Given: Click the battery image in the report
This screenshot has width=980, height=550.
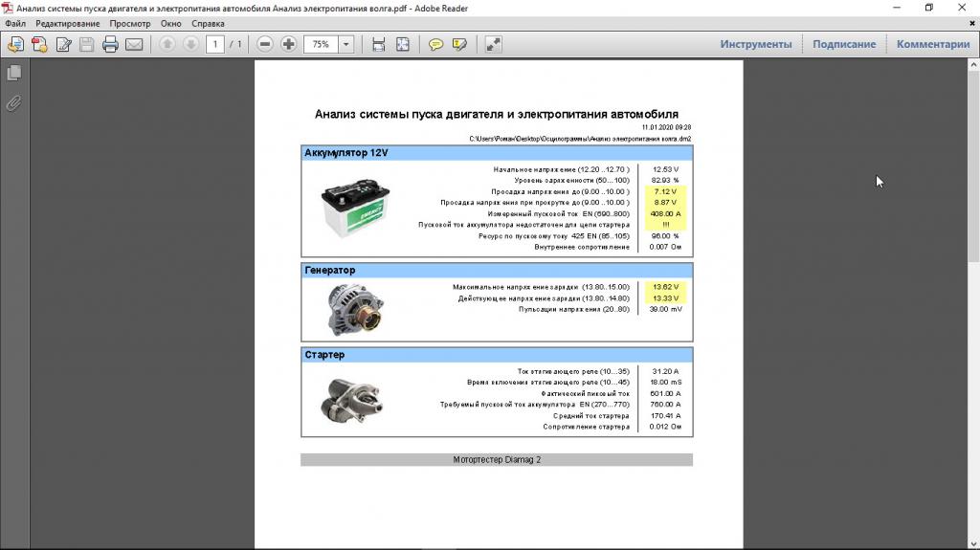Looking at the screenshot, I should (355, 209).
